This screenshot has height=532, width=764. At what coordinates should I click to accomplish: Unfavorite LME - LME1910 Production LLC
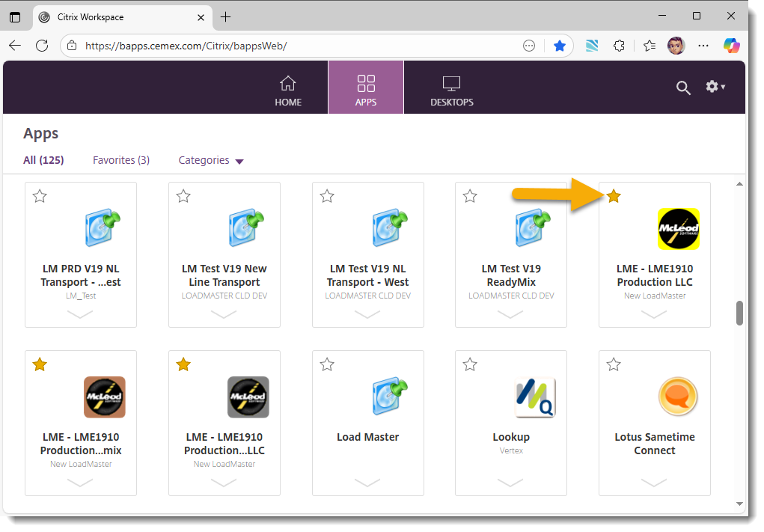[x=613, y=196]
